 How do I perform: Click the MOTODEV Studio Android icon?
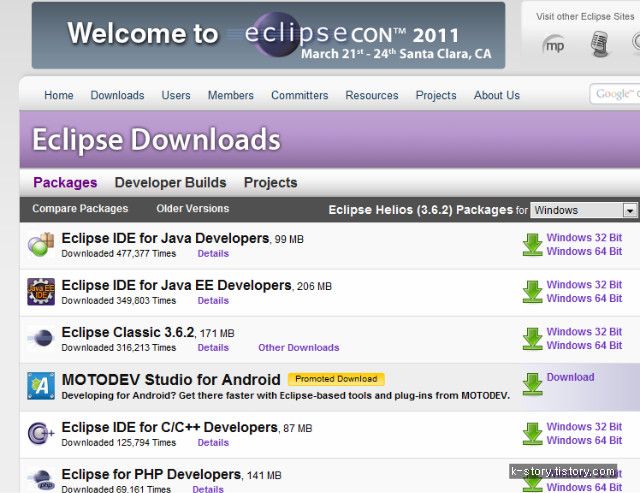click(41, 386)
